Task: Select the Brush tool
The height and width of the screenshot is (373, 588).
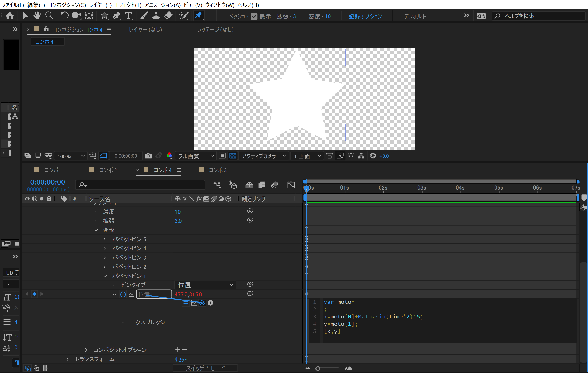Action: pyautogui.click(x=144, y=16)
